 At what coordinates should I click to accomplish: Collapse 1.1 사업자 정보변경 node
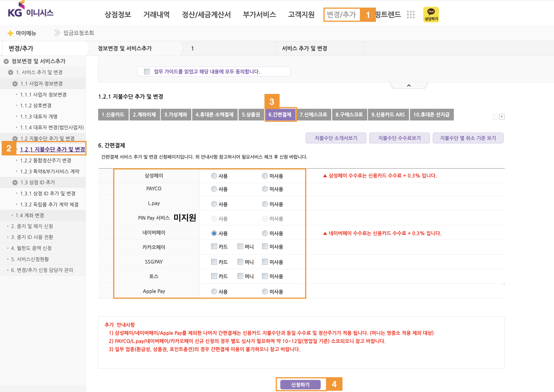click(x=15, y=84)
